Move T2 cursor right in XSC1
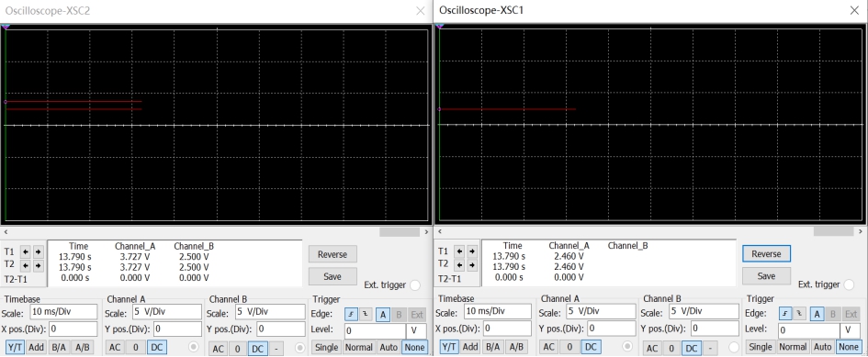 [471, 265]
